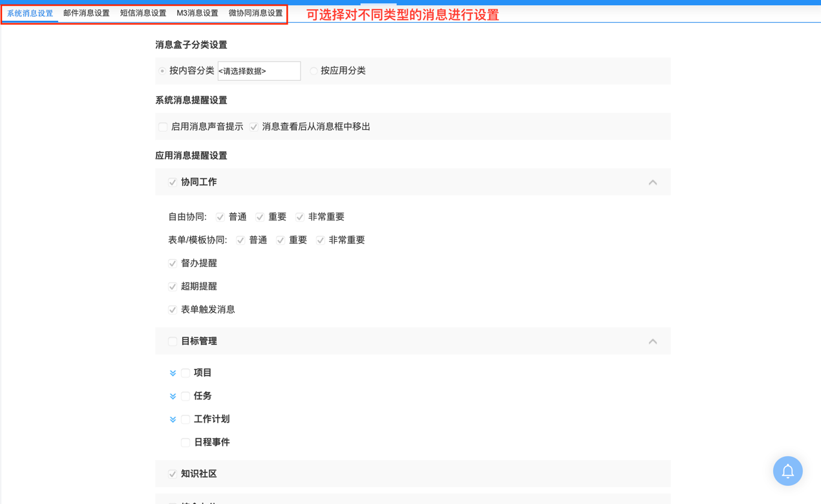Viewport: 821px width, 504px height.
Task: Check 非常重要 under 自由协同
Action: (x=299, y=216)
